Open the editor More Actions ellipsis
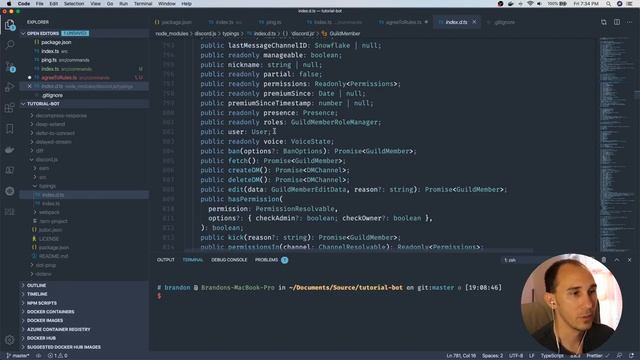This screenshot has height=360, width=640. [x=629, y=22]
